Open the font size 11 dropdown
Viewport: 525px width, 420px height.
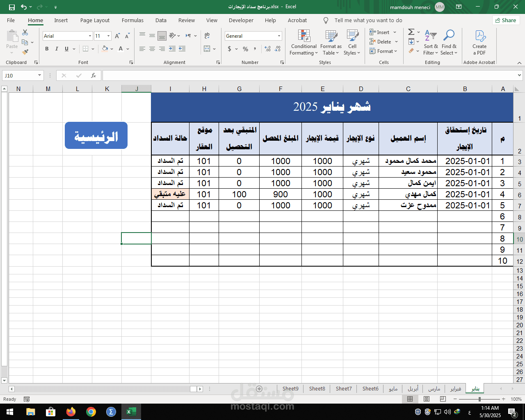108,36
